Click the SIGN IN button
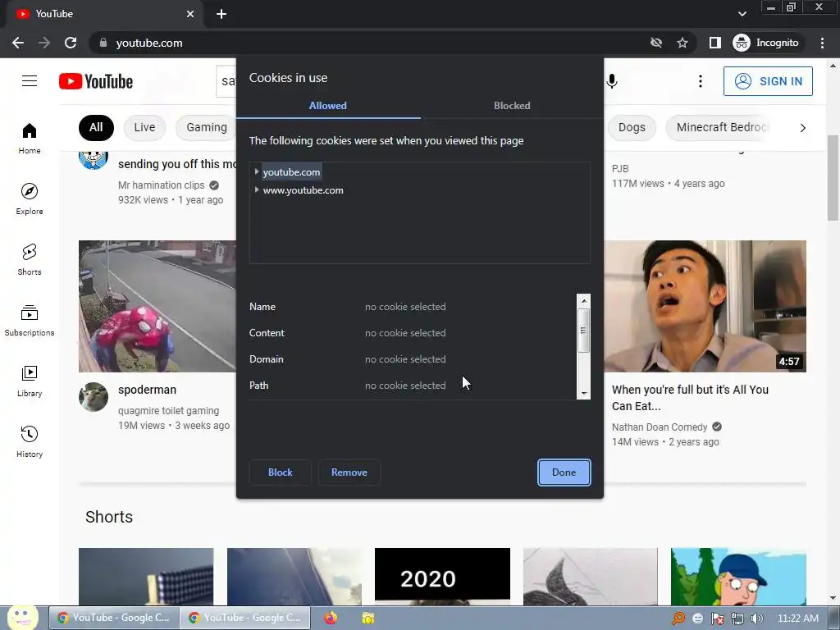 pos(768,81)
